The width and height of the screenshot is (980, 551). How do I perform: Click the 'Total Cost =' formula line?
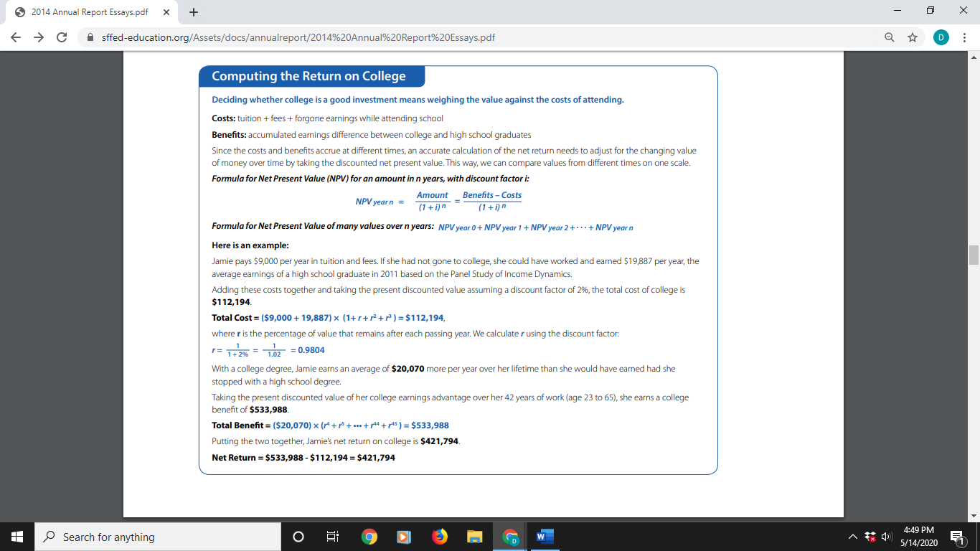click(x=330, y=317)
